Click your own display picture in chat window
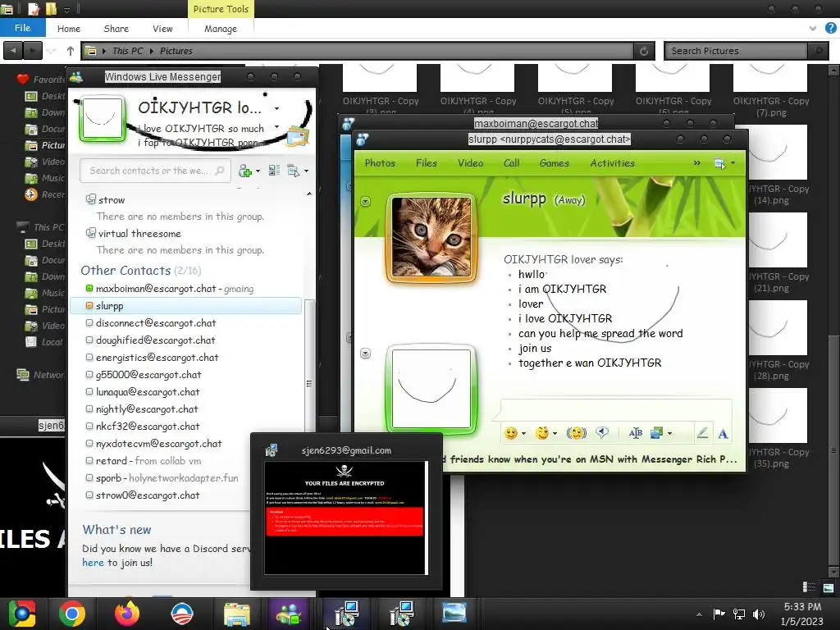This screenshot has width=840, height=630. click(431, 389)
